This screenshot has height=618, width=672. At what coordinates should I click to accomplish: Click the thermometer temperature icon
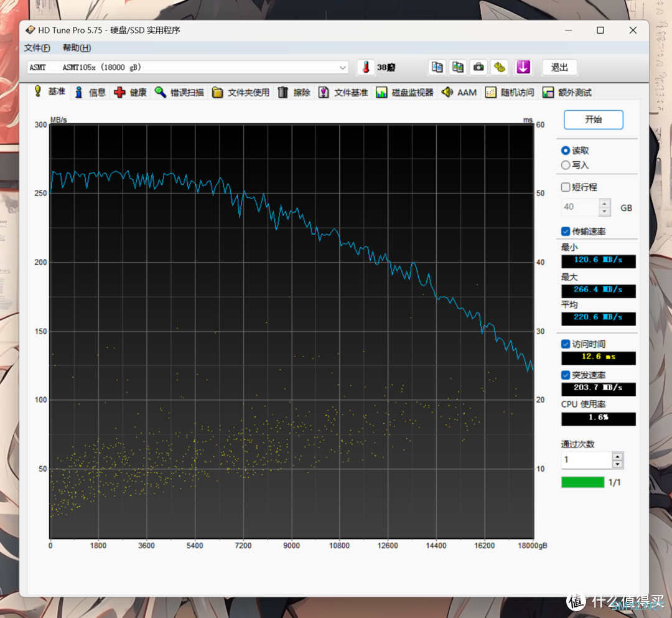(x=366, y=67)
